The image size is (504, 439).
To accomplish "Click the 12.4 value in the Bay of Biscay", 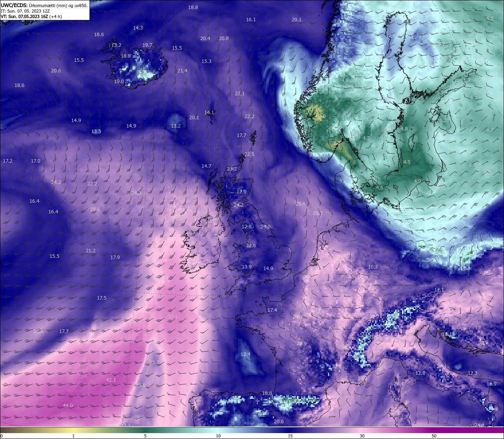I will (x=245, y=354).
